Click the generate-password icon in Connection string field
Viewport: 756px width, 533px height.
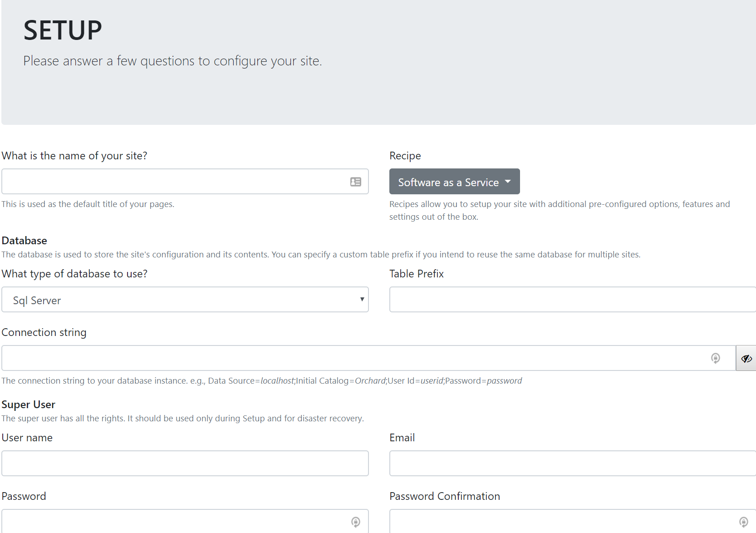pyautogui.click(x=716, y=358)
